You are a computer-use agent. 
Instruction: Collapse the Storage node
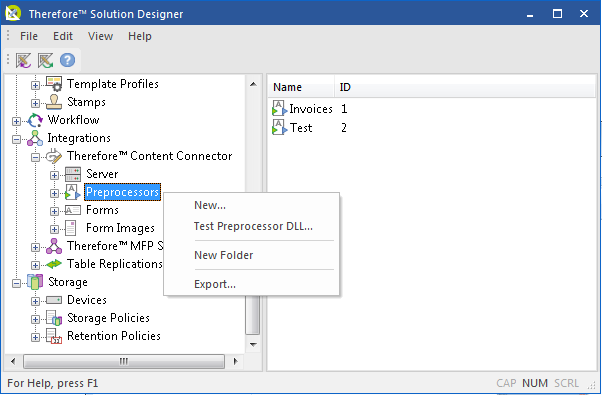click(17, 284)
